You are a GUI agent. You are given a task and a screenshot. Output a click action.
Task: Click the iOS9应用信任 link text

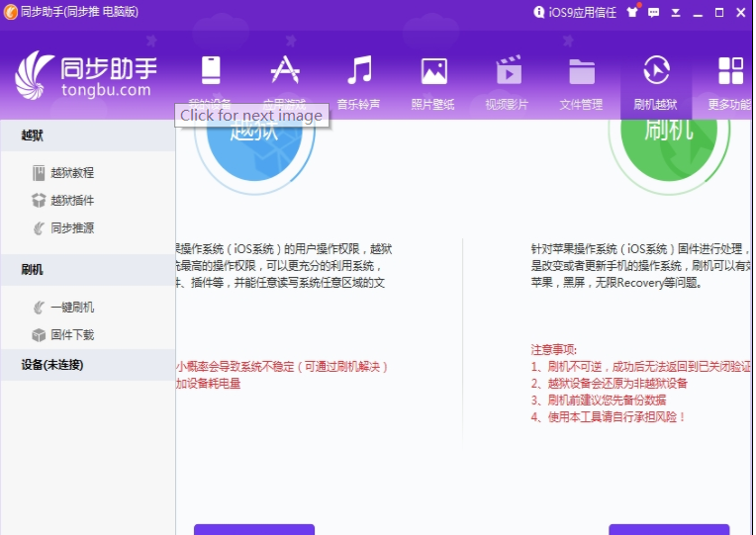pos(583,13)
